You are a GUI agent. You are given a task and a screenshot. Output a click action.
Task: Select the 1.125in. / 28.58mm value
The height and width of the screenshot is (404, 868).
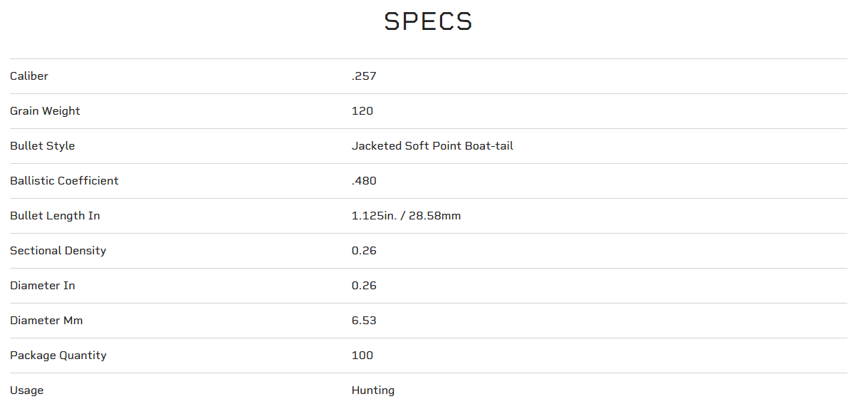(x=406, y=216)
